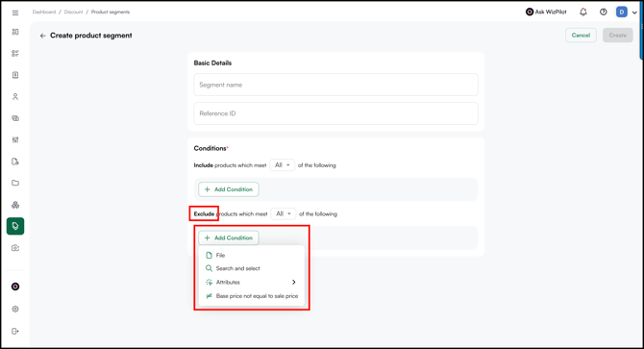This screenshot has height=349, width=644.
Task: Open the hamburger menu in the sidebar
Action: [15, 12]
